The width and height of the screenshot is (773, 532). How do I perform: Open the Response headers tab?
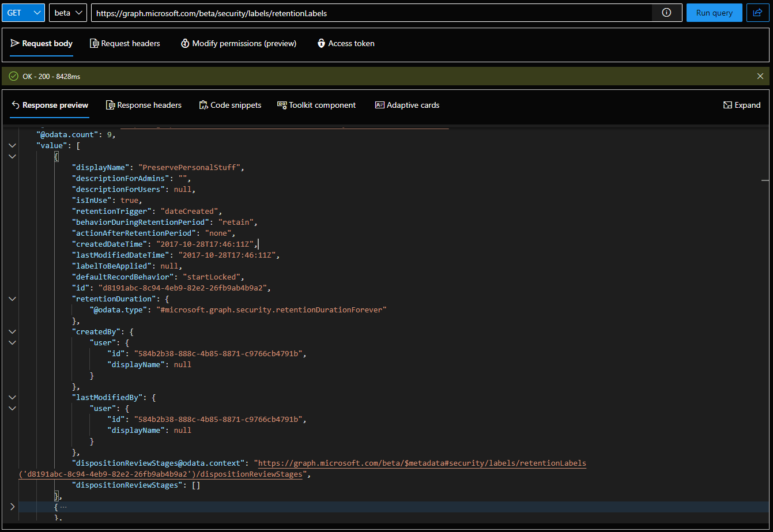tap(144, 105)
